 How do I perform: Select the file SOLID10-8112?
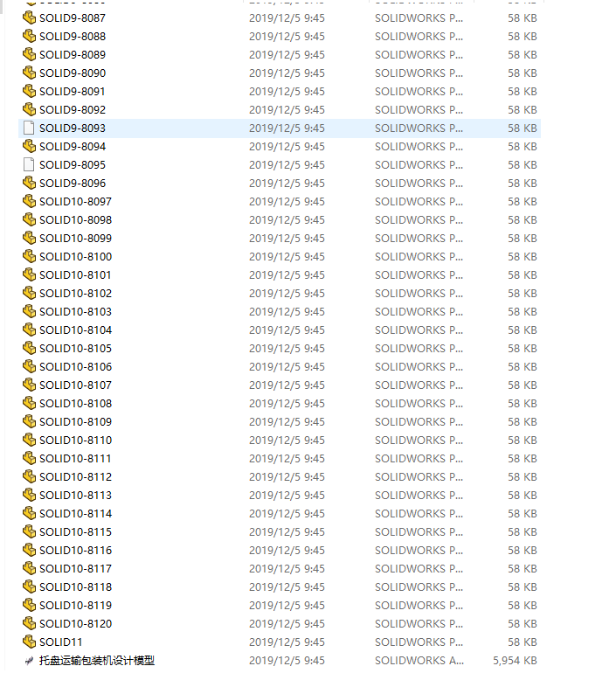click(x=75, y=476)
